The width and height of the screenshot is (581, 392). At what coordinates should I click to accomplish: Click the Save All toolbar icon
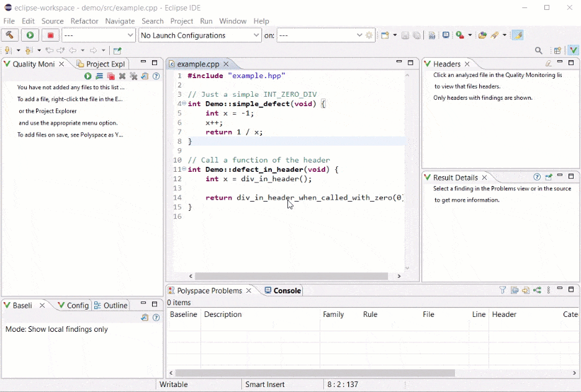[415, 35]
